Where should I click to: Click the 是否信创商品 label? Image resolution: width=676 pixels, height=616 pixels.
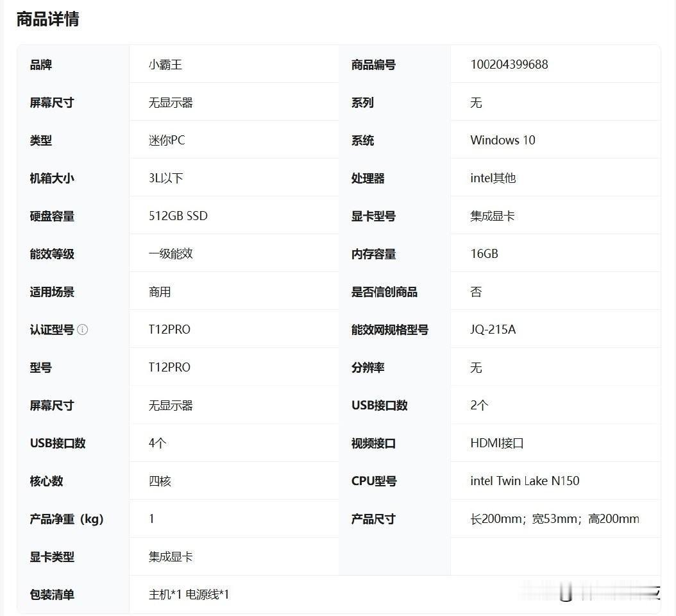[385, 292]
